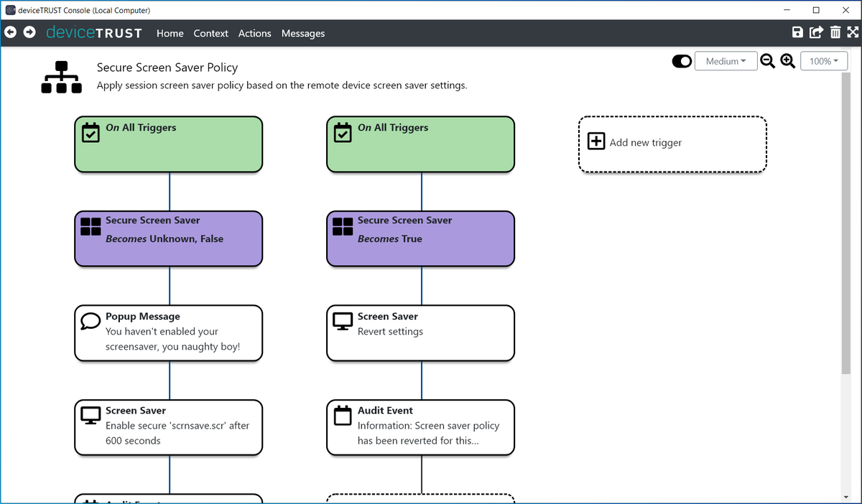Select the Becomes Unknown, False condition
Screen dimensions: 862x504
(169, 238)
